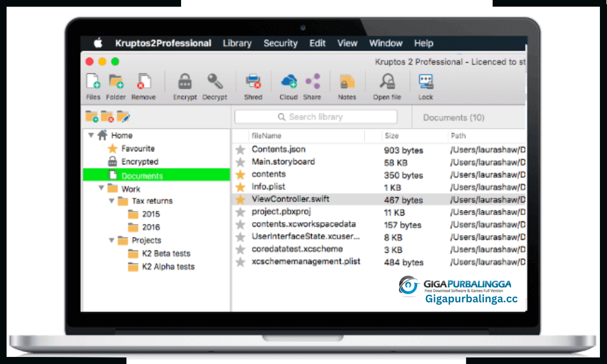The height and width of the screenshot is (364, 607).
Task: Select the coredatatest.xcscheme file name
Action: (297, 249)
